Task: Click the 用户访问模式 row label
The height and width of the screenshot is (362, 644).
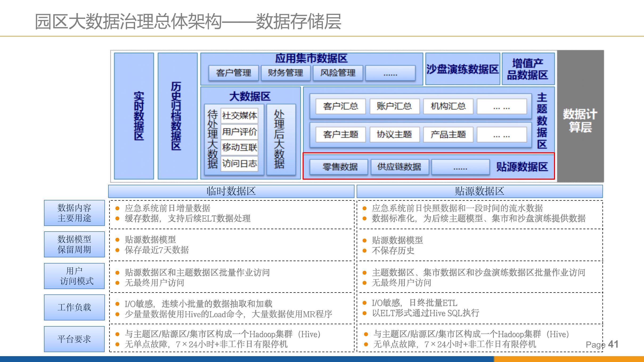Action: [x=74, y=276]
